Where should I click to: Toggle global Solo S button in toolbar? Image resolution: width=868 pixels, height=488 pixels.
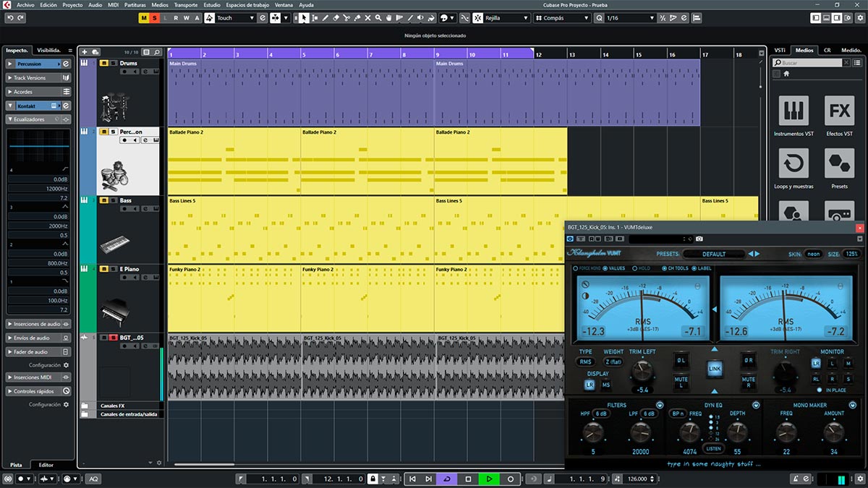tap(154, 17)
